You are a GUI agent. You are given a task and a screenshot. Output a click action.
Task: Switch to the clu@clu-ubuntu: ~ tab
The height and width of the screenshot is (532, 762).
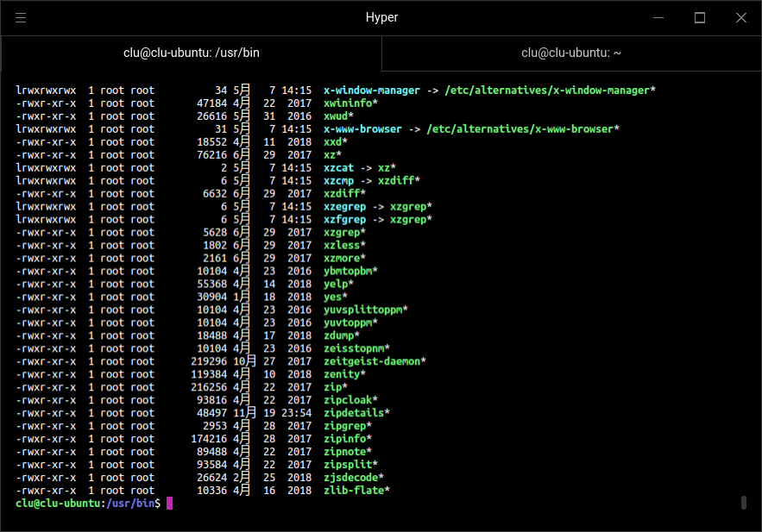point(570,53)
